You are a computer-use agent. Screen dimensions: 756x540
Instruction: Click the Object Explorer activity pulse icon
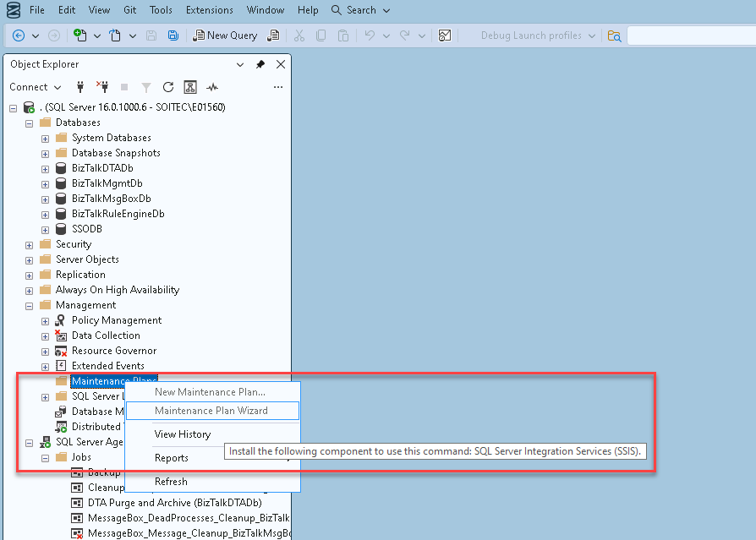[212, 87]
